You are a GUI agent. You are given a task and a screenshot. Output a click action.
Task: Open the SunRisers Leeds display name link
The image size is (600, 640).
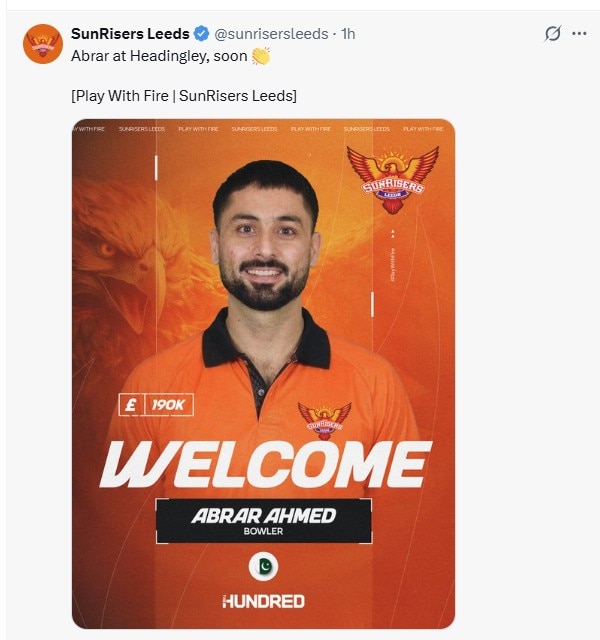[130, 33]
